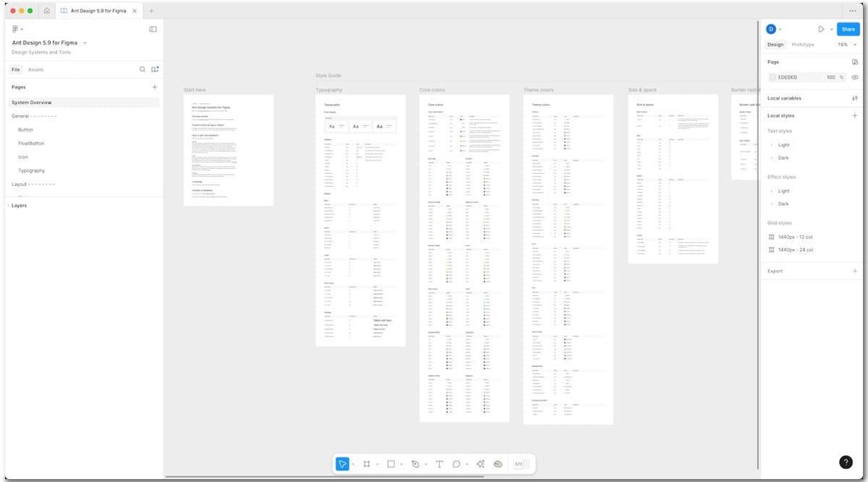Switch to the Design tab
The image size is (868, 482).
[x=775, y=45]
